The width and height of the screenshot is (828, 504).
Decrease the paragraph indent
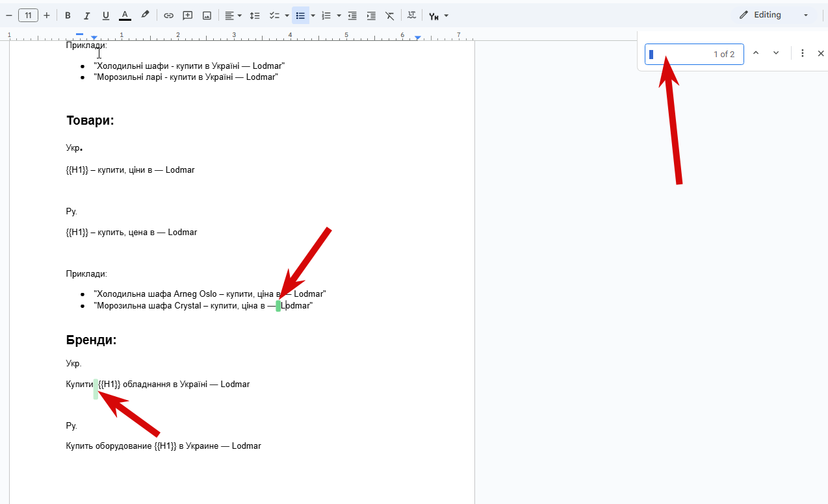pos(352,15)
